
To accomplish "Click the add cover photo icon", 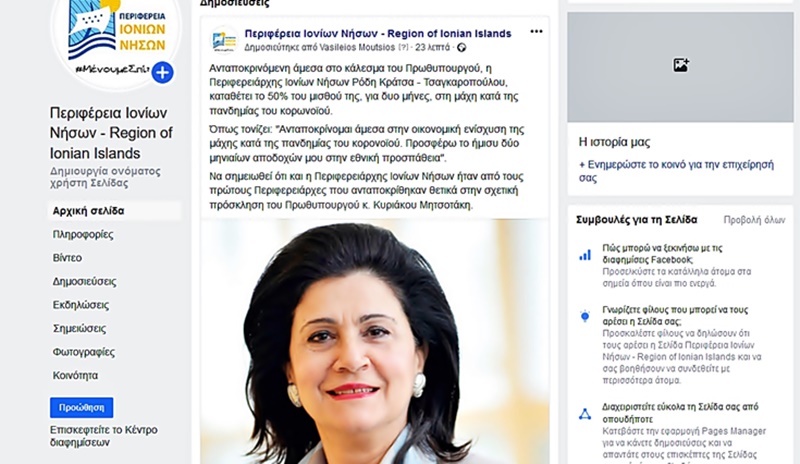I will tap(681, 65).
